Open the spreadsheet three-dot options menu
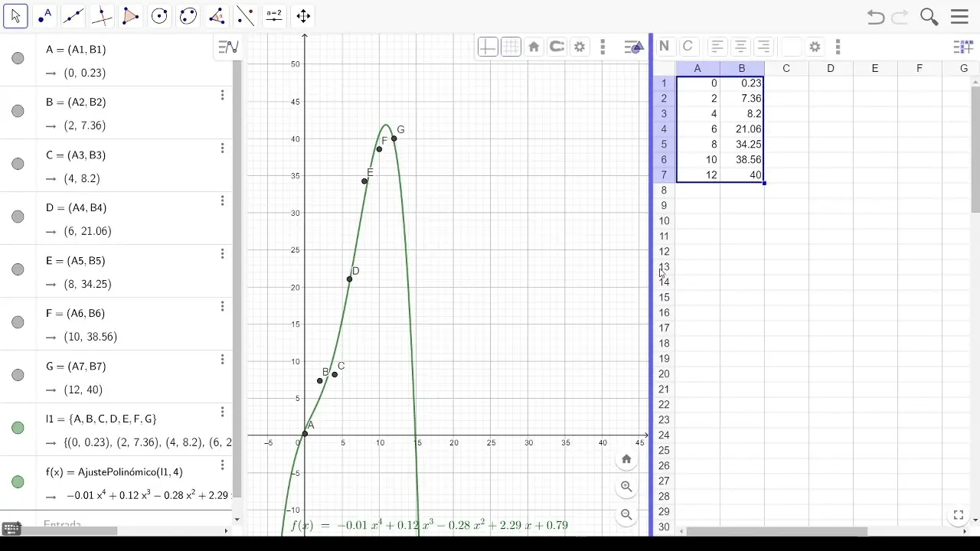Image resolution: width=980 pixels, height=551 pixels. pyautogui.click(x=838, y=47)
